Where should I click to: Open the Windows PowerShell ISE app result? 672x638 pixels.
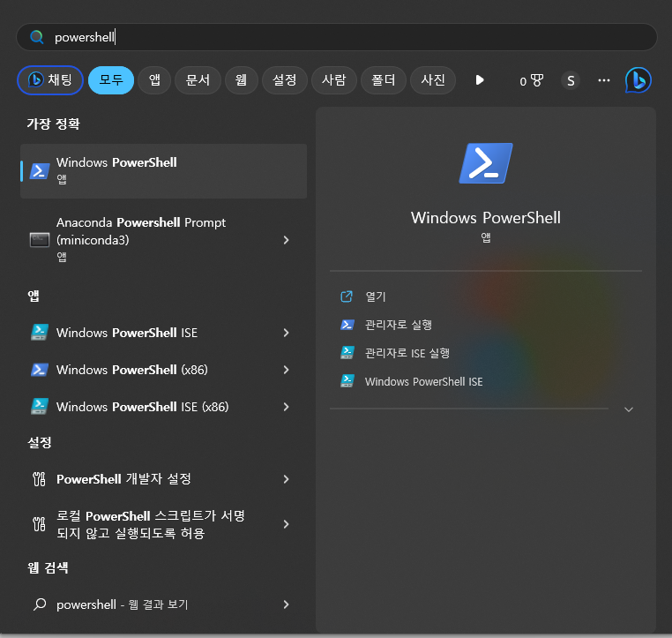(x=163, y=333)
